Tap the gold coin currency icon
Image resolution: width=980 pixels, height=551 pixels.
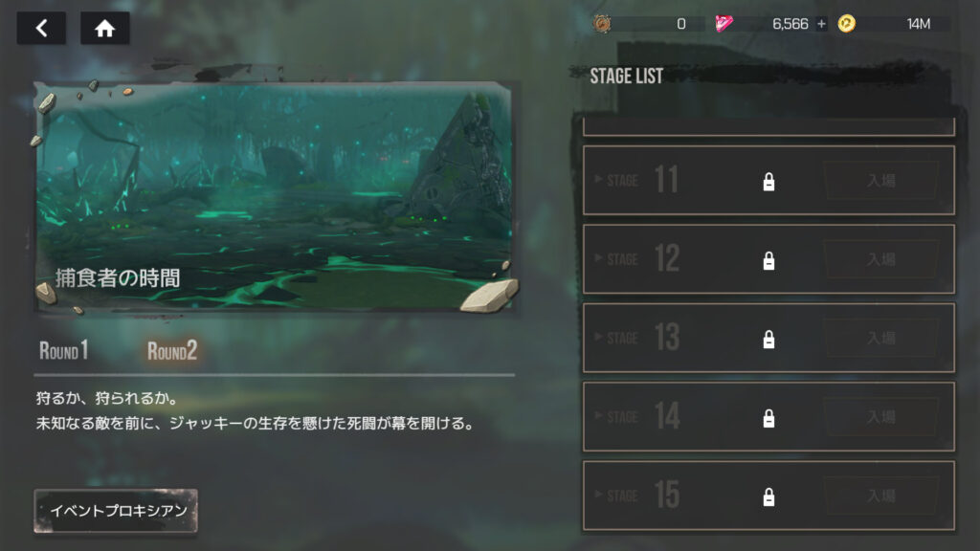846,24
